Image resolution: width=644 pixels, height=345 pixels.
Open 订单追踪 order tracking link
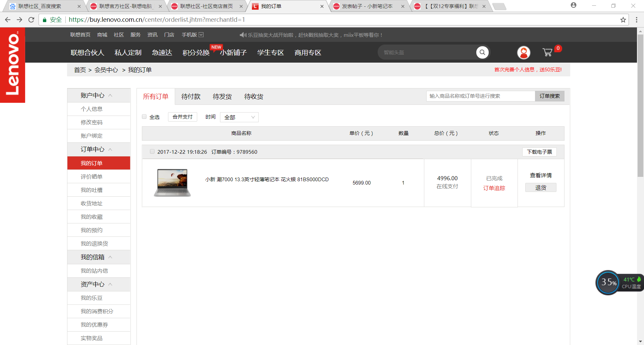tap(494, 188)
